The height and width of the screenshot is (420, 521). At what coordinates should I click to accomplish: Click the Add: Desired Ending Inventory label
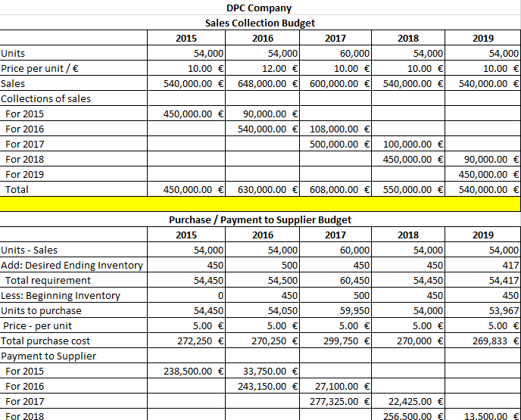tap(73, 265)
